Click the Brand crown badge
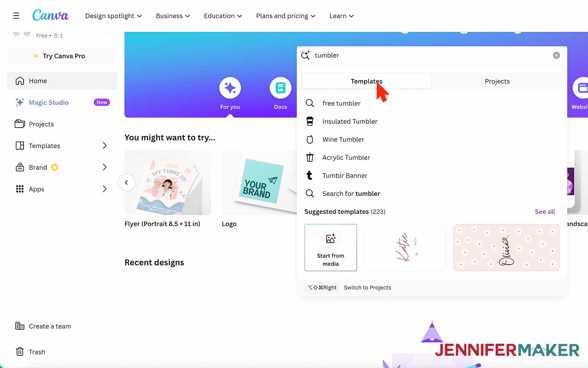Screen dimensions: 588x368 [x=55, y=167]
